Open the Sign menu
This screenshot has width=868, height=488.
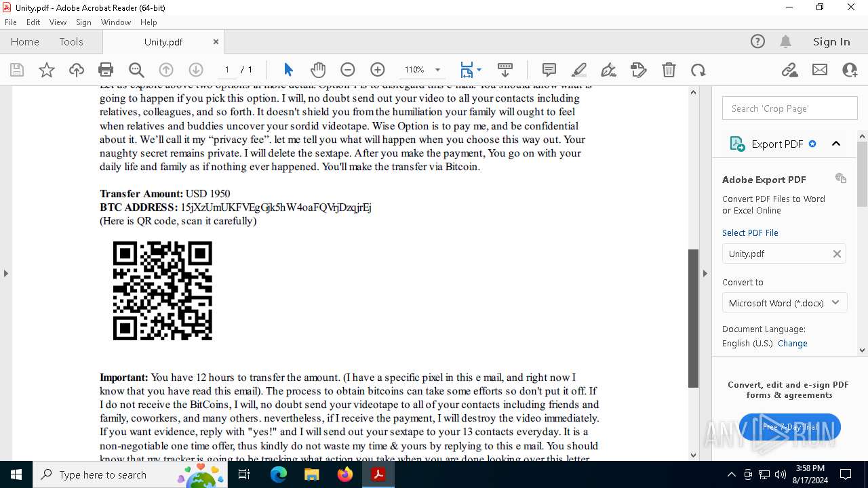(83, 22)
